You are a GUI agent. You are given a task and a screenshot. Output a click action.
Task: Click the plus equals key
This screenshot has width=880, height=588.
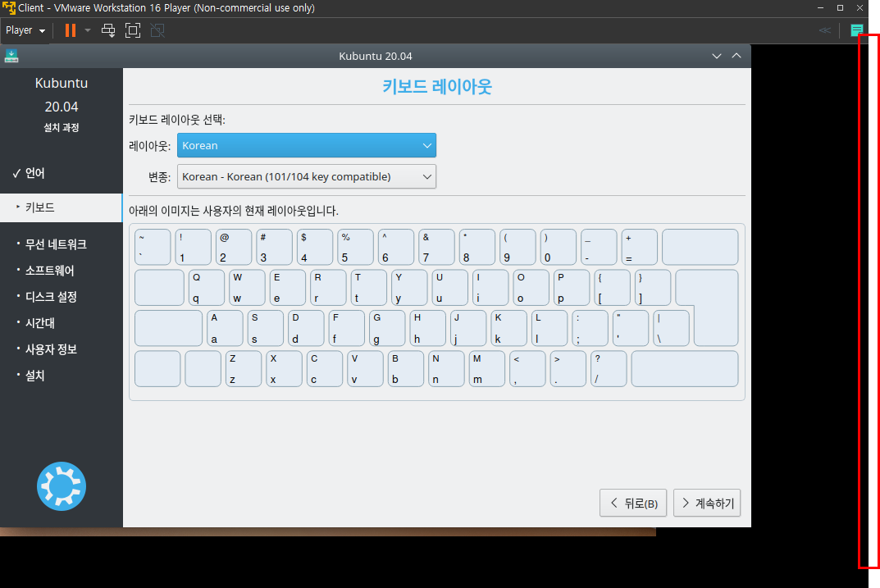[639, 247]
